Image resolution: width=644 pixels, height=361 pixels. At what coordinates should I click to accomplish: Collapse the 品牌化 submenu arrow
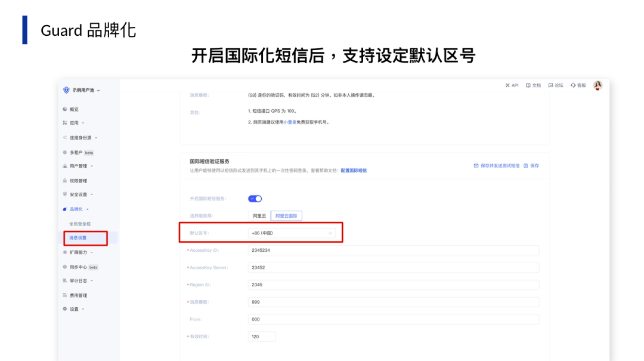point(88,209)
